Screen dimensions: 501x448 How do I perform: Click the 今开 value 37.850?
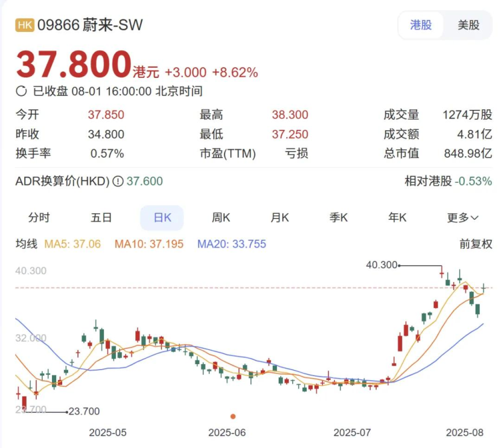click(106, 115)
